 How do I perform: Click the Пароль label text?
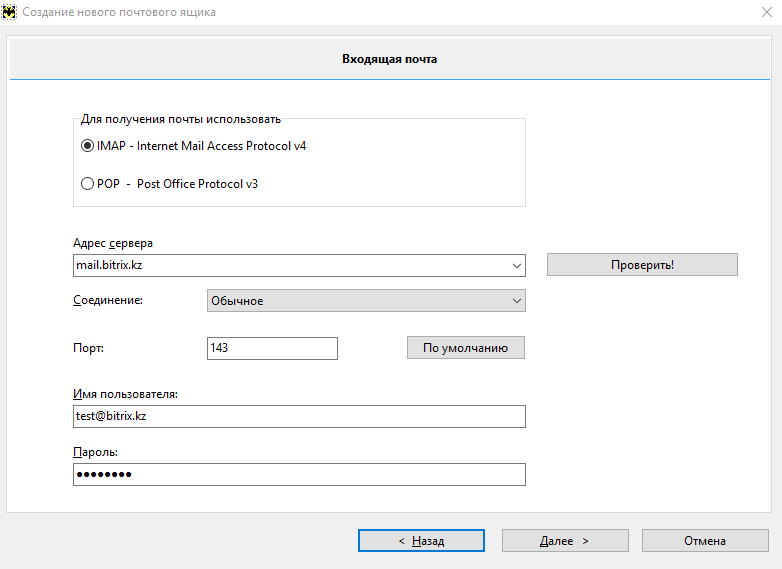click(95, 452)
